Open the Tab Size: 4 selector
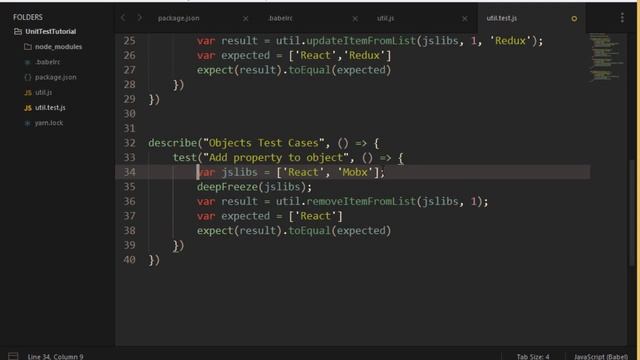Screen dimensions: 640x360 (533, 357)
